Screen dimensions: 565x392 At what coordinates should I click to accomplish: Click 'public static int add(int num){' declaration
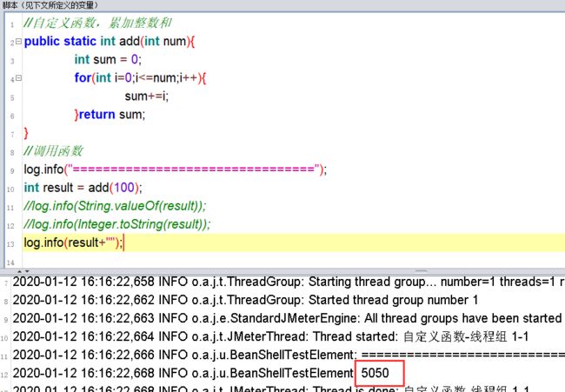click(110, 41)
